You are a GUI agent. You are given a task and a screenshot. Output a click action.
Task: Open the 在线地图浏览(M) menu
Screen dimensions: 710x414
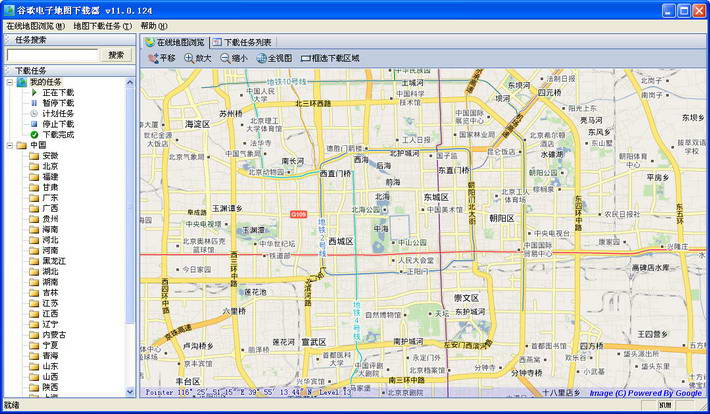36,26
